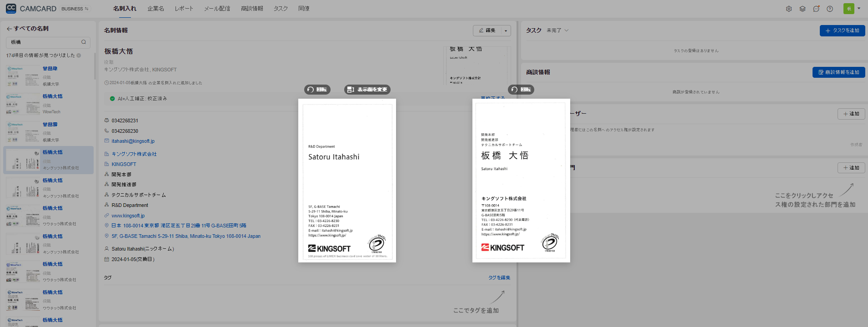
Task: Expand the dropdown arrow next to 編集
Action: point(506,31)
